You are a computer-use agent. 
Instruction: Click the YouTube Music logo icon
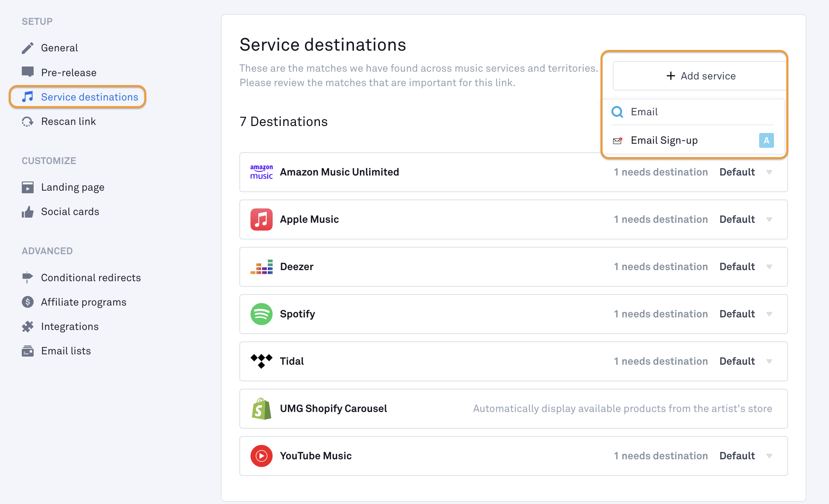(x=262, y=456)
